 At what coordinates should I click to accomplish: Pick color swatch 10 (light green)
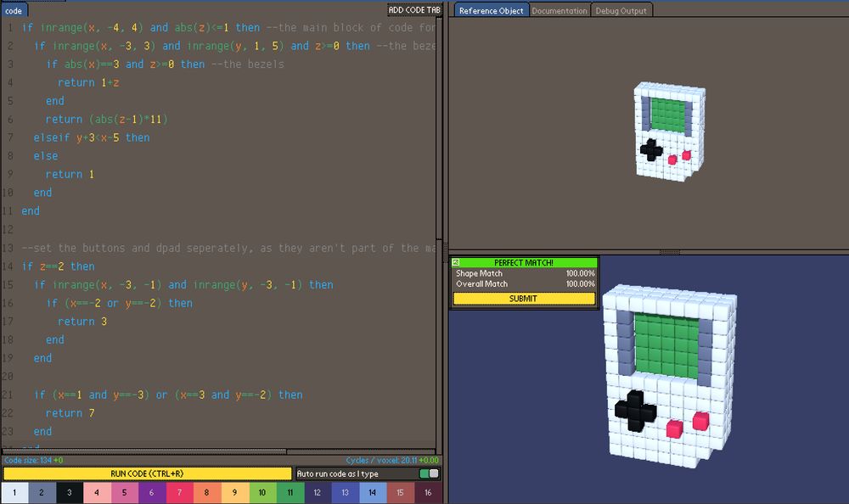point(262,493)
